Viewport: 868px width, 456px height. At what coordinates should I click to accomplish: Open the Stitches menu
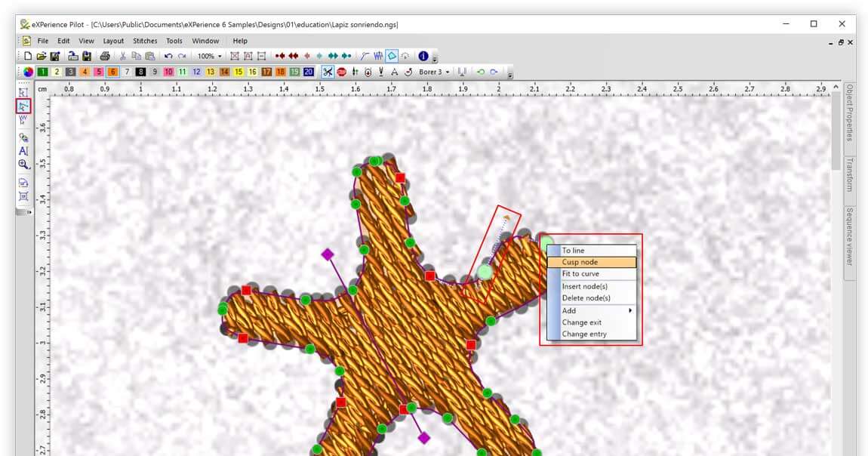point(144,41)
